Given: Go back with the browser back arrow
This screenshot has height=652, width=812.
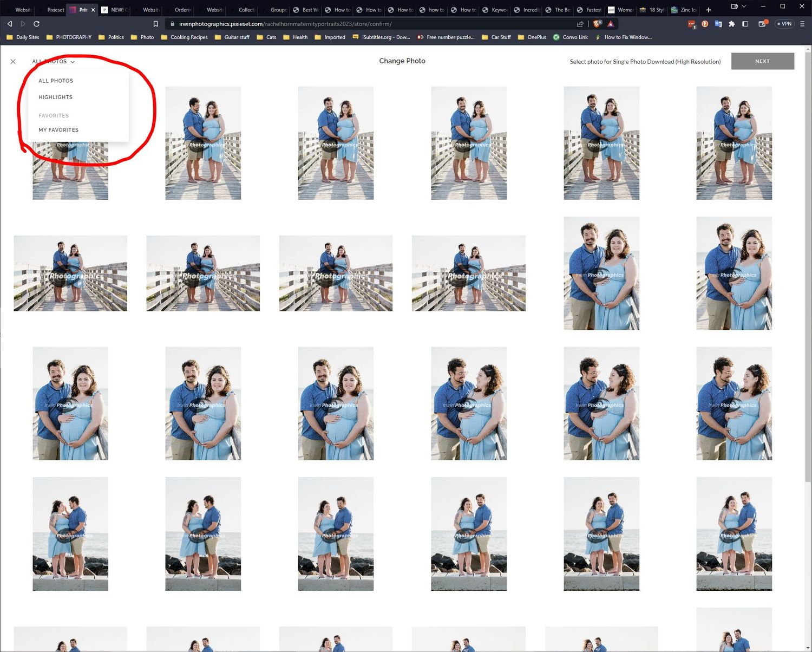Looking at the screenshot, I should point(10,24).
